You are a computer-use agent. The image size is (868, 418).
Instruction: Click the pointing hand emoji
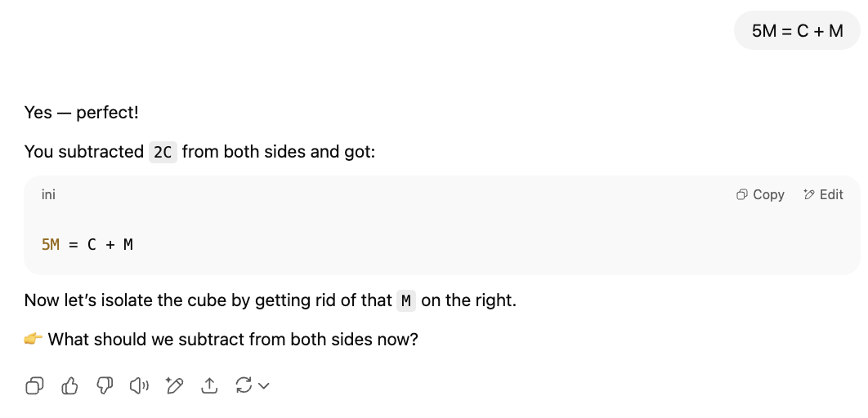pos(34,339)
